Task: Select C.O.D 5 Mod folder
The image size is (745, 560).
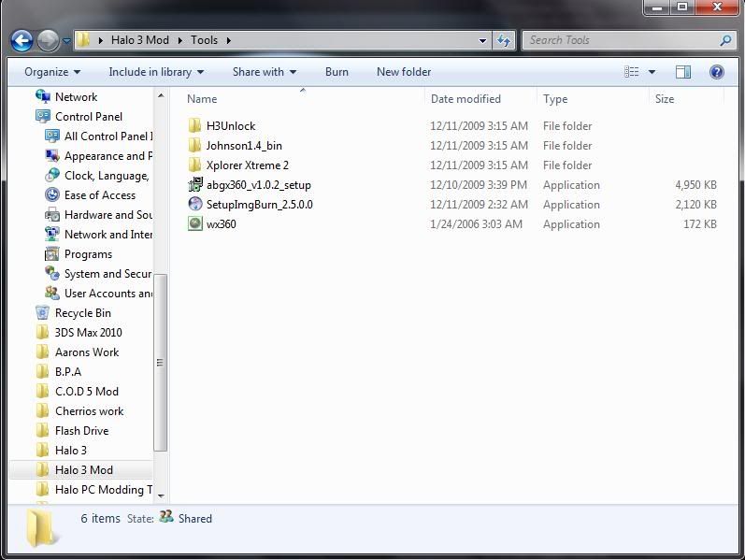Action: [87, 391]
